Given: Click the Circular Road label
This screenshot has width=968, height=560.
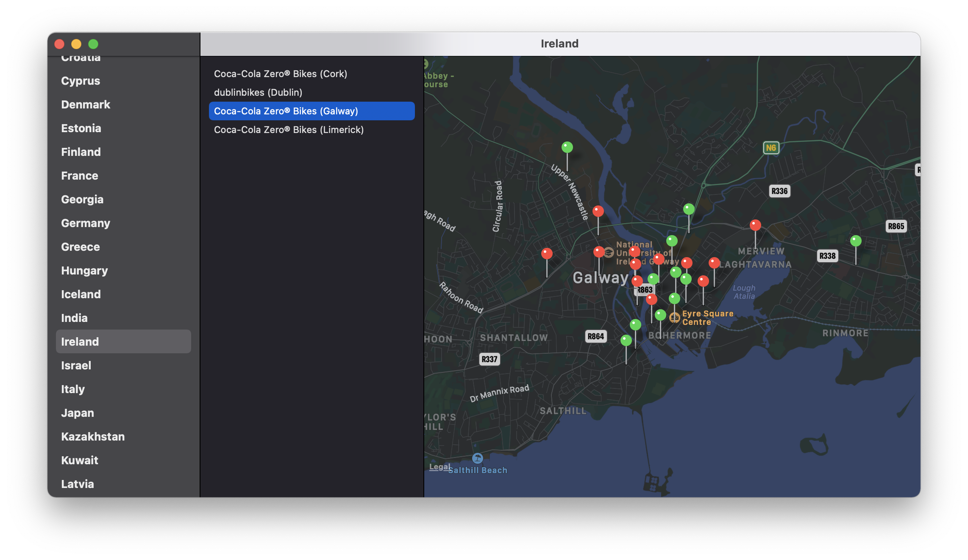Looking at the screenshot, I should (x=498, y=206).
